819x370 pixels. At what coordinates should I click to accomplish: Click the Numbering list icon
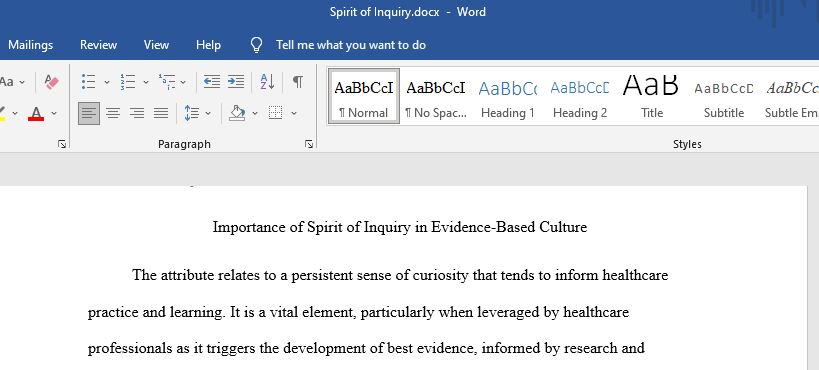(x=127, y=82)
